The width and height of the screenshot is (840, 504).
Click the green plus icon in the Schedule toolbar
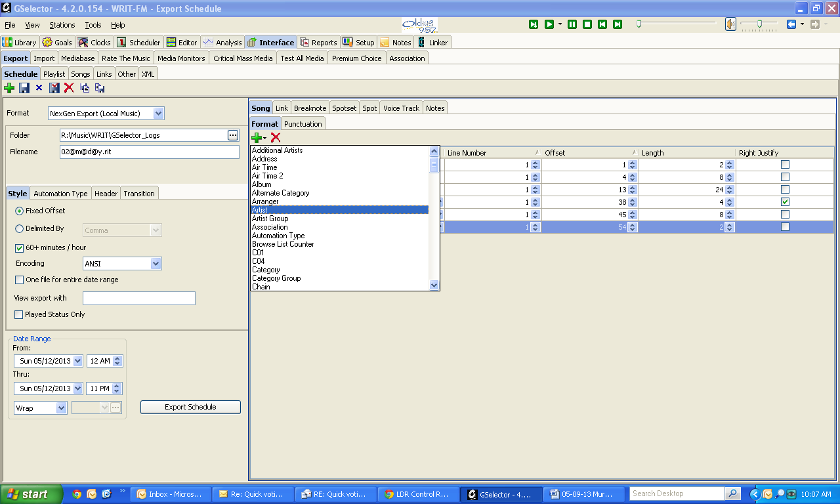pos(9,88)
